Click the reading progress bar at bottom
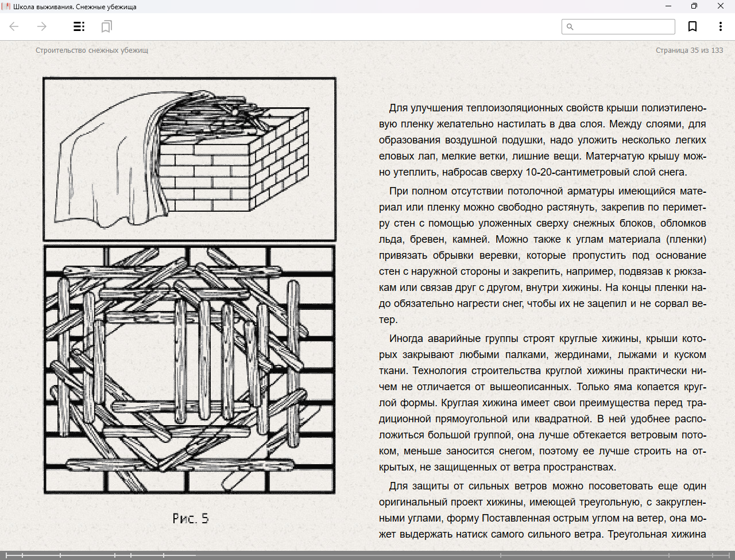735x560 pixels. [345, 555]
